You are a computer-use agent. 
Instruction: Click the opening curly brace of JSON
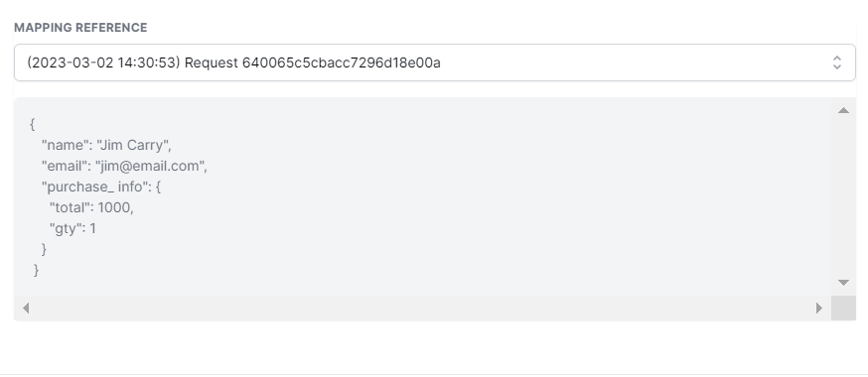point(32,124)
